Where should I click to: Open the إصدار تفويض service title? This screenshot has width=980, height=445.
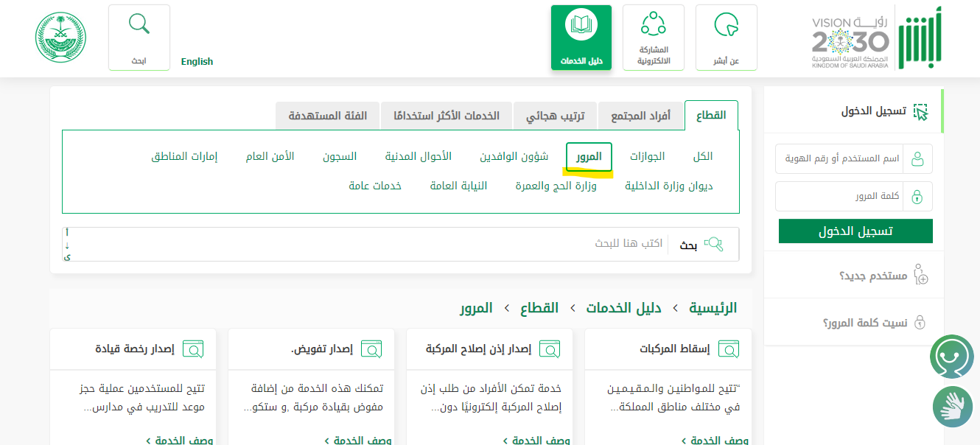click(322, 349)
